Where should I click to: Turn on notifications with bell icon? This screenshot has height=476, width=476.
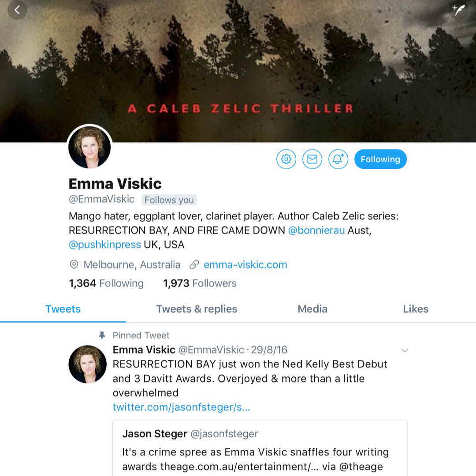[x=338, y=159]
